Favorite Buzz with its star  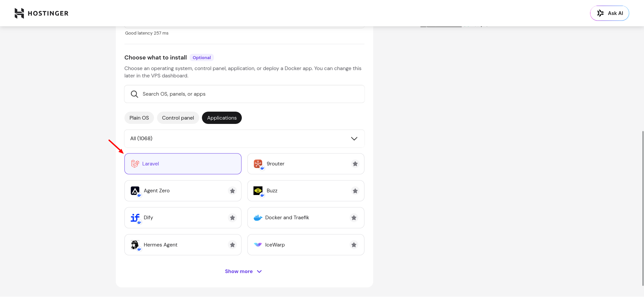pyautogui.click(x=355, y=191)
